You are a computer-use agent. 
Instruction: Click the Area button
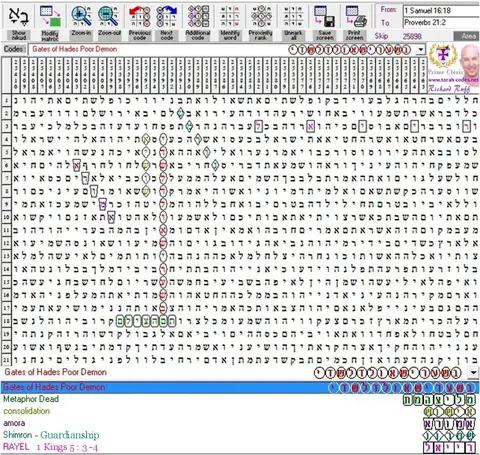point(467,36)
